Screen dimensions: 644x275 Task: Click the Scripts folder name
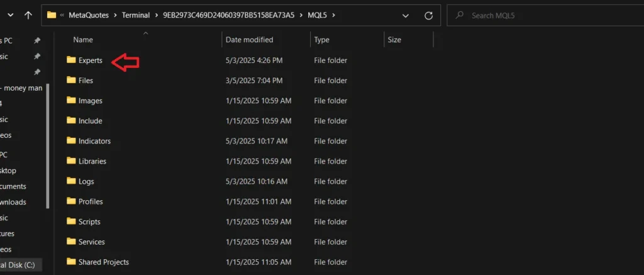pos(89,222)
